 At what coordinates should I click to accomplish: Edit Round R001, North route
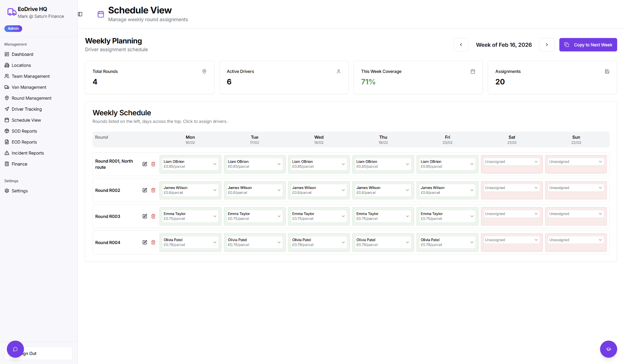click(x=145, y=164)
